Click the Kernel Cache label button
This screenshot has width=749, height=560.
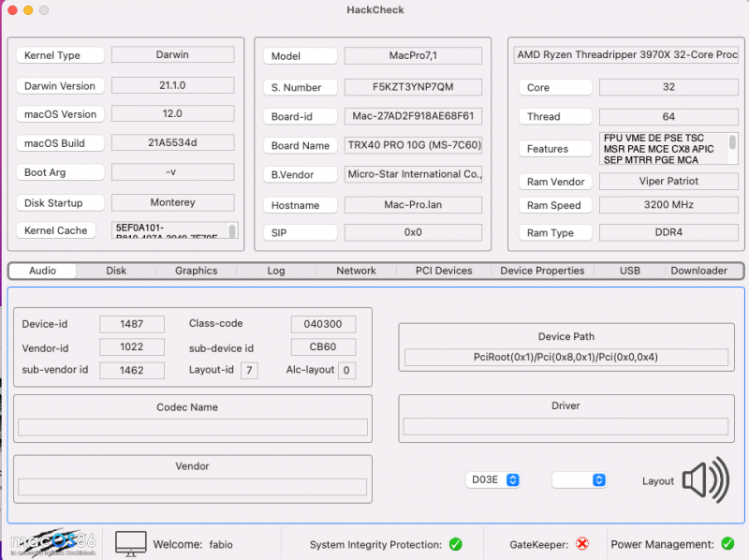point(56,230)
